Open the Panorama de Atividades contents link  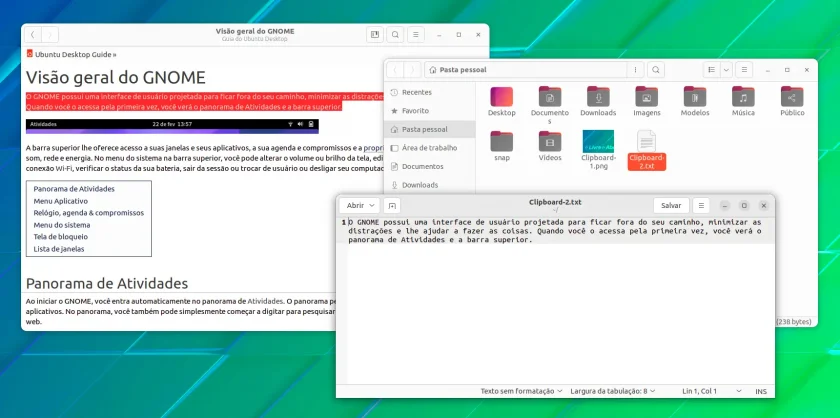[74, 189]
